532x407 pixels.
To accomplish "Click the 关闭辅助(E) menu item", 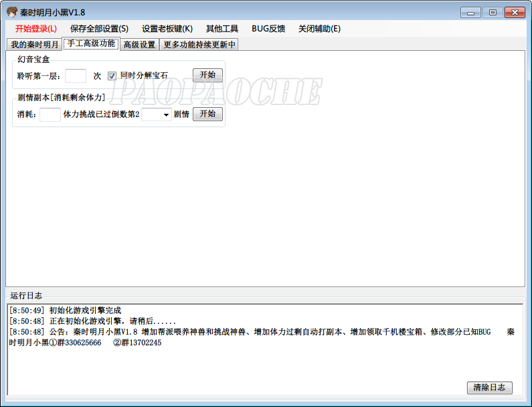I will click(319, 29).
